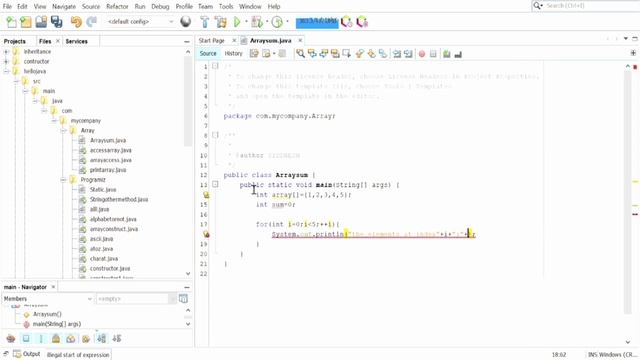The width and height of the screenshot is (640, 360).
Task: Click the Shift Line Left icon in editor toolbar
Action: [397, 54]
